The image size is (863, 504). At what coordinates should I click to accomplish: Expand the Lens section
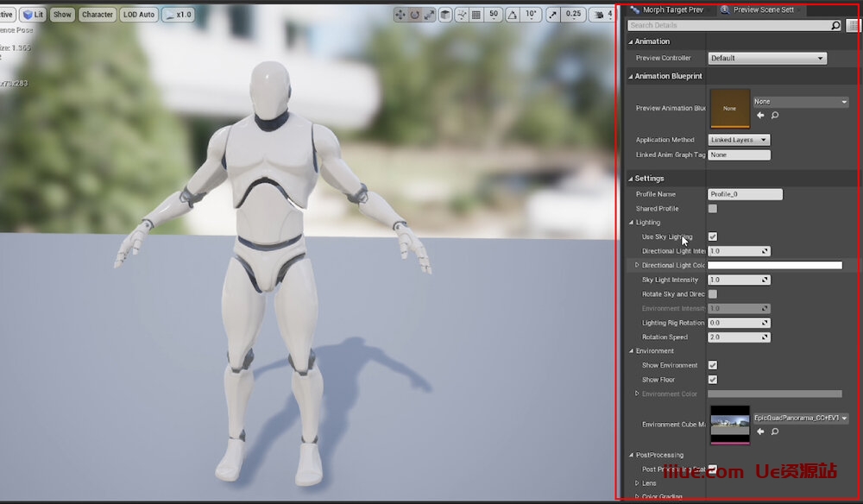pos(638,483)
